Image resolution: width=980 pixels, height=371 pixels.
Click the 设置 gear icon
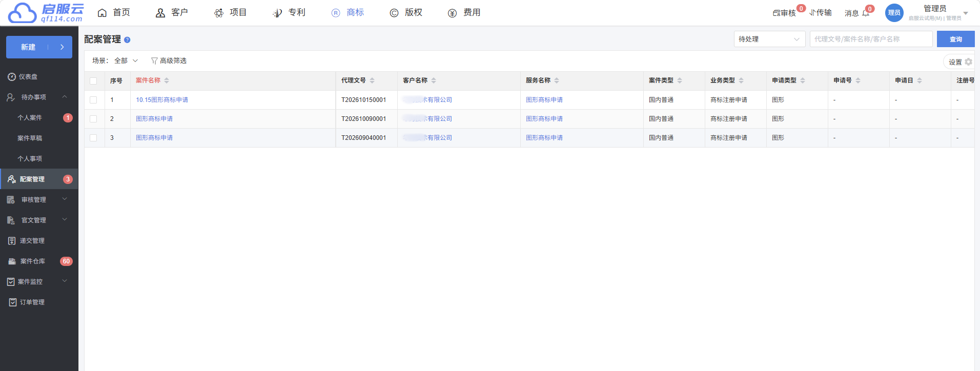click(968, 62)
